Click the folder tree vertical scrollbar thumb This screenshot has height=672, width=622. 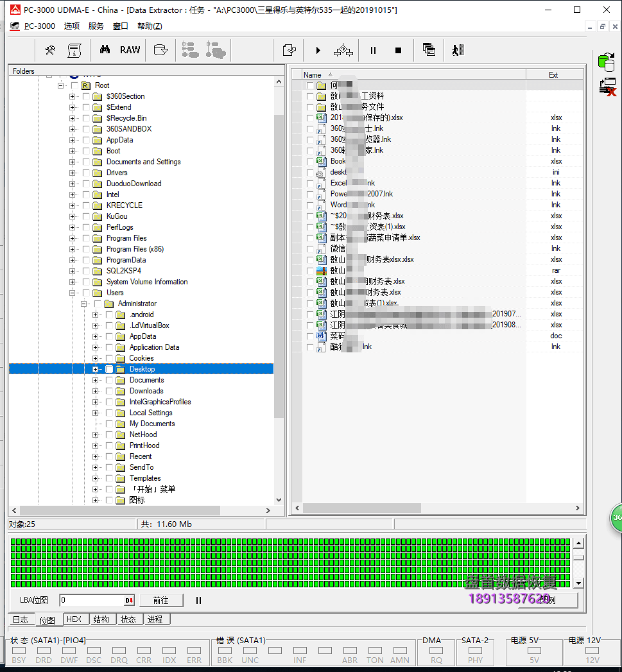[279, 266]
